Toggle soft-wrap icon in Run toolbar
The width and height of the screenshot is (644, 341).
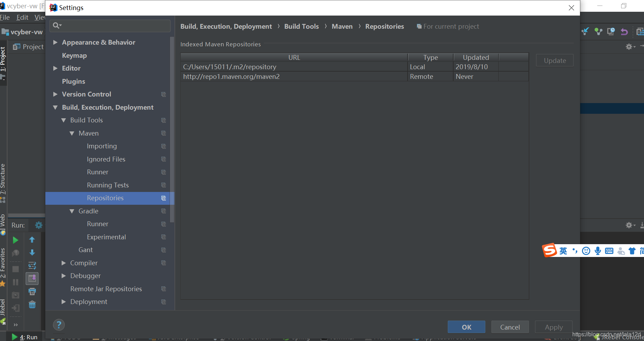coord(32,266)
